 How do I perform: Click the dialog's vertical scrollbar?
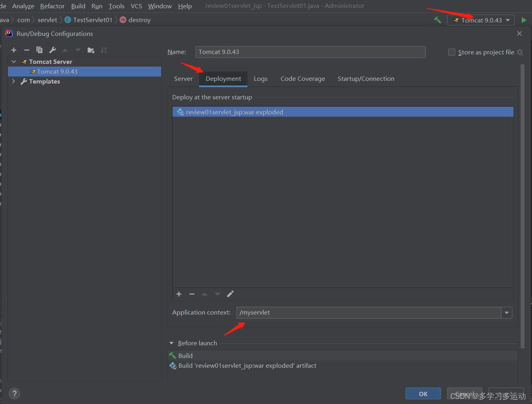[x=523, y=207]
